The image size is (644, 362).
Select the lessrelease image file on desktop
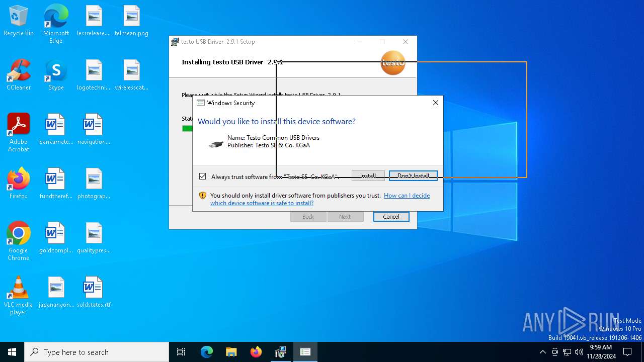(x=94, y=21)
